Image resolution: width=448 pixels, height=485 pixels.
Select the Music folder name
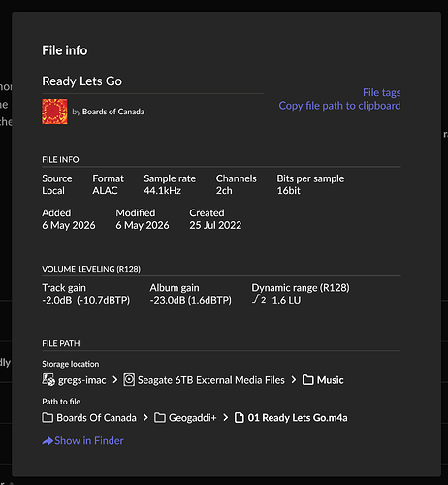330,380
